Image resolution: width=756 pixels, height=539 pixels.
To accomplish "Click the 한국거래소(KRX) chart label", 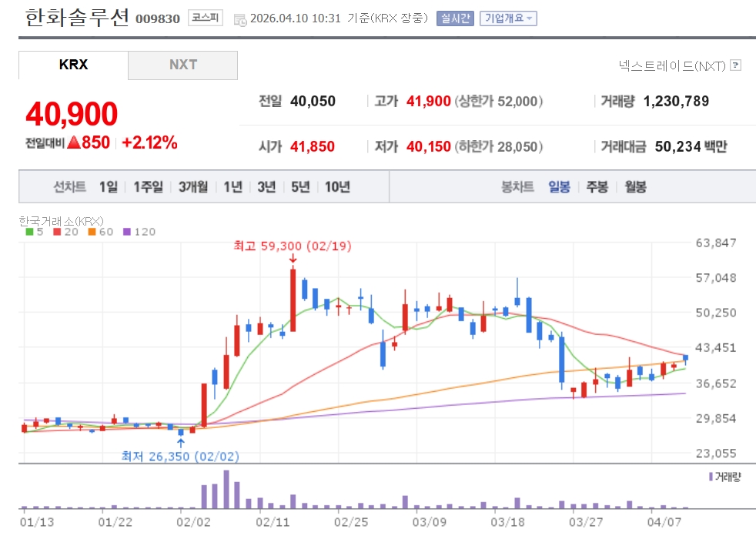I will point(62,221).
